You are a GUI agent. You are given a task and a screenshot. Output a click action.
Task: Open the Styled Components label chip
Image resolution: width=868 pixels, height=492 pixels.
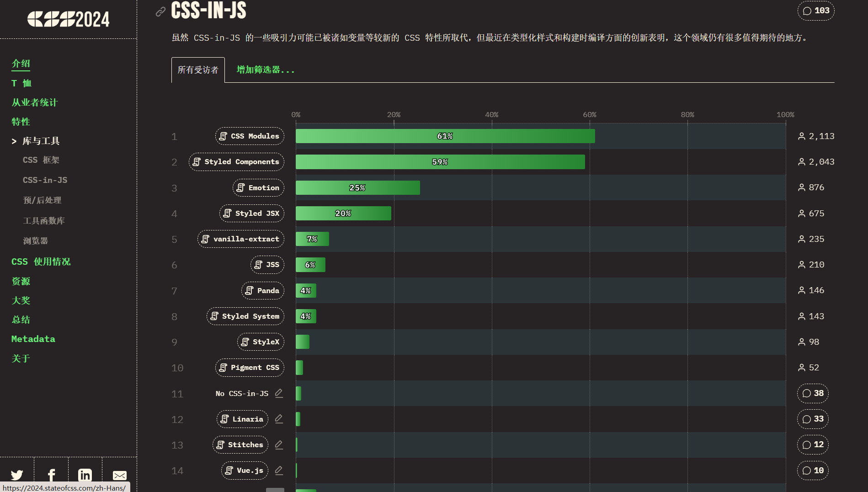pyautogui.click(x=236, y=162)
